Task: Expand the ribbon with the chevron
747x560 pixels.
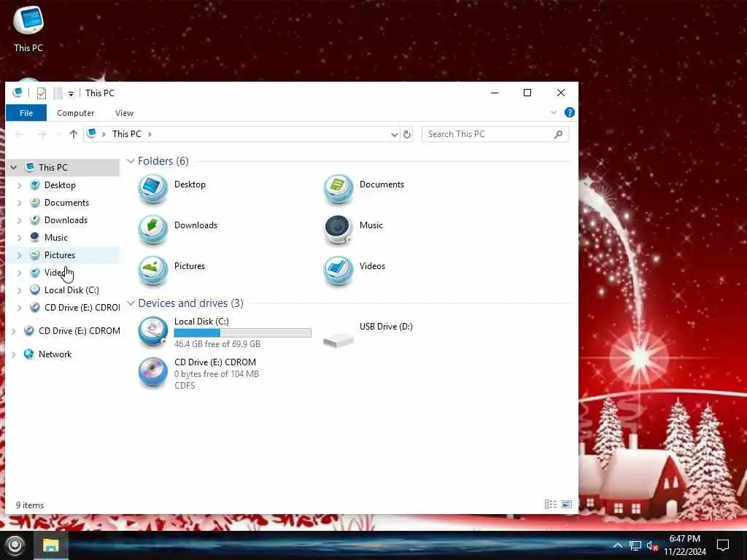Action: tap(554, 113)
